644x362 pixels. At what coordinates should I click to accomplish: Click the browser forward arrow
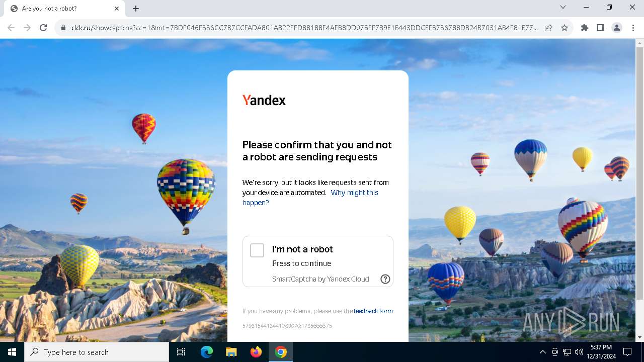coord(27,28)
